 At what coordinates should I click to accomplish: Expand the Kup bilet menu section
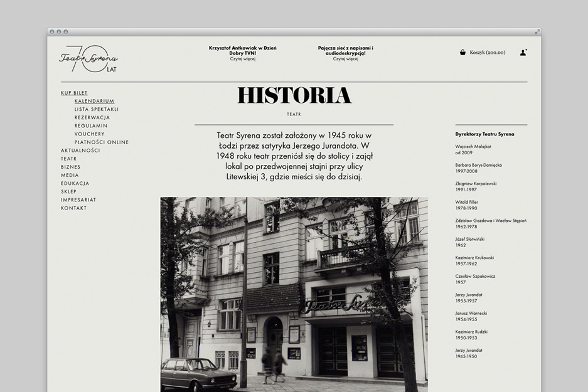[x=74, y=93]
